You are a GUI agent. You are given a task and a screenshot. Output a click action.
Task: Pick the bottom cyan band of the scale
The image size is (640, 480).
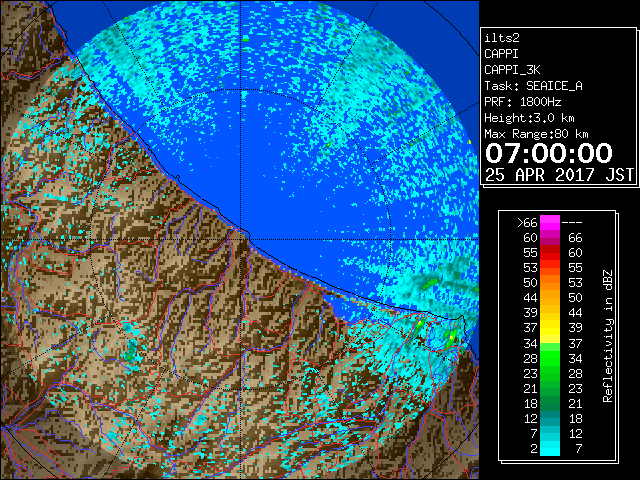550,448
